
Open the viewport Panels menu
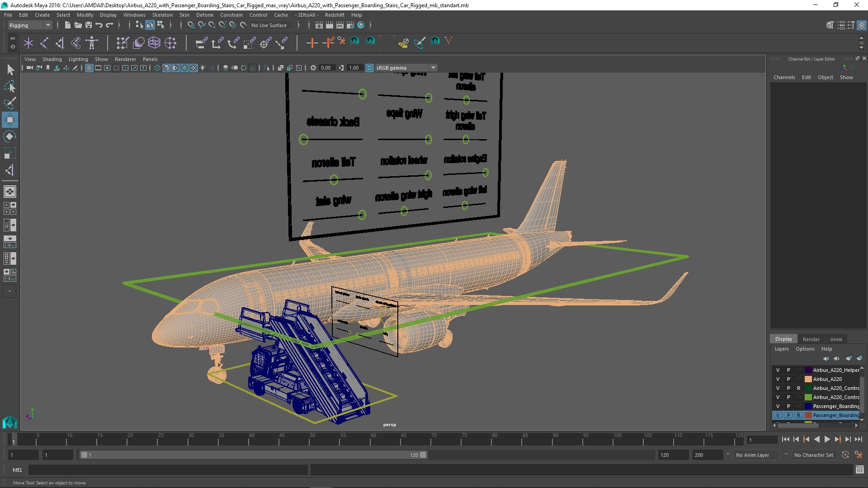pyautogui.click(x=150, y=59)
